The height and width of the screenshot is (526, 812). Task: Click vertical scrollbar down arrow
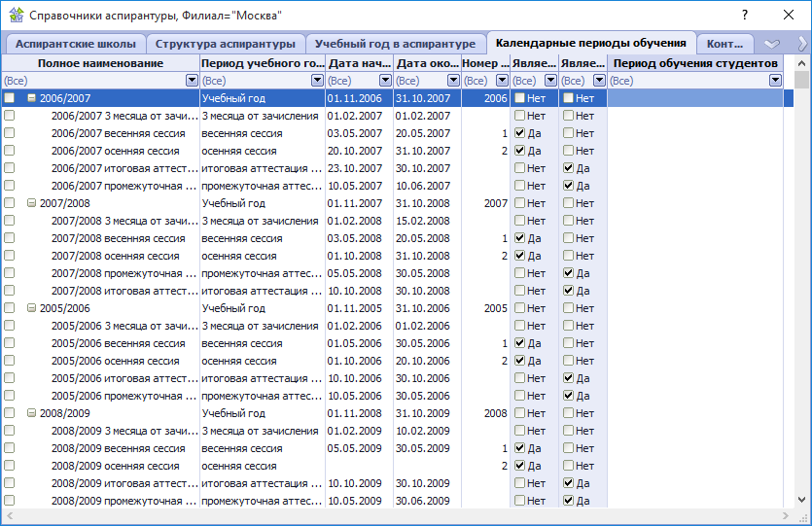[802, 500]
